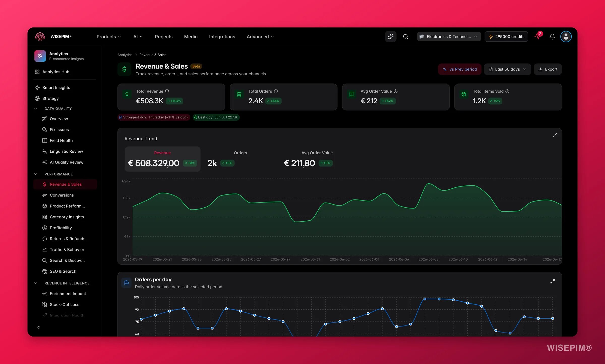Screen dimensions: 605x364
Task: Select the Orders metric in Revenue Trend
Action: click(240, 159)
